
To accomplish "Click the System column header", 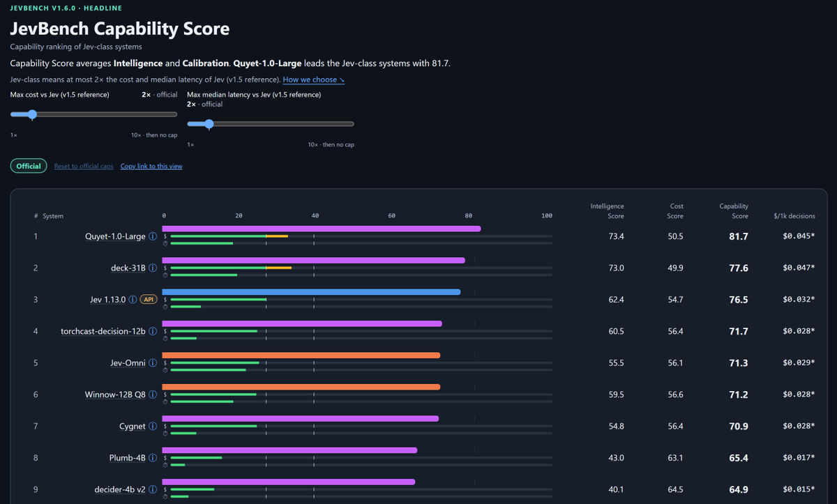I will coord(53,216).
